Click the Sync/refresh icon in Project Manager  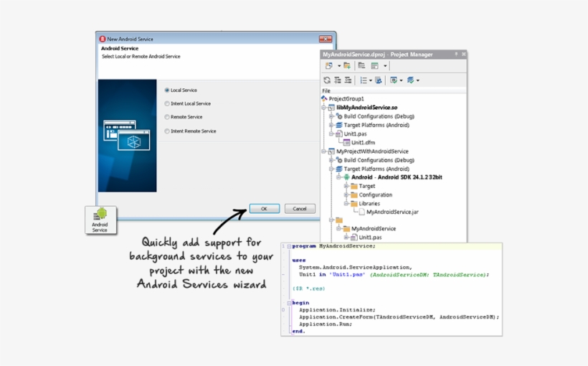pos(327,80)
